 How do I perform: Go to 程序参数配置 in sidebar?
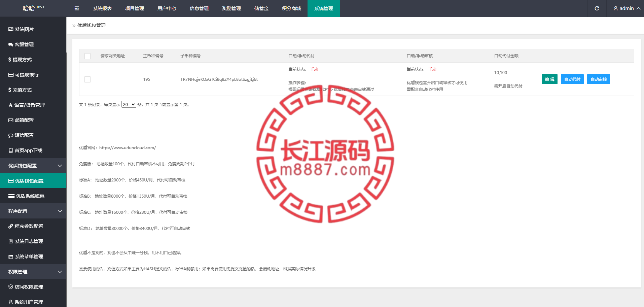(x=33, y=226)
